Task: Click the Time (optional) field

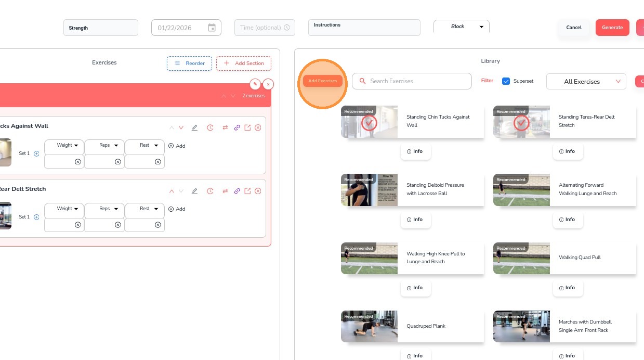Action: click(265, 28)
